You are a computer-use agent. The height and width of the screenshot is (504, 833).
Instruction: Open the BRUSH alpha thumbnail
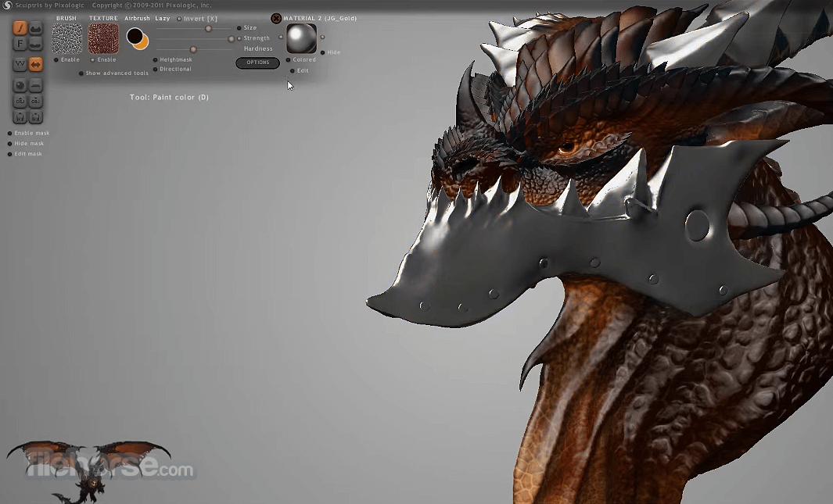point(67,39)
